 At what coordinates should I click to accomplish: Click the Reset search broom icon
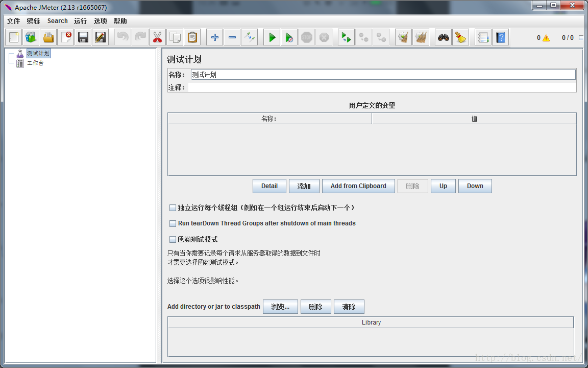pyautogui.click(x=460, y=37)
